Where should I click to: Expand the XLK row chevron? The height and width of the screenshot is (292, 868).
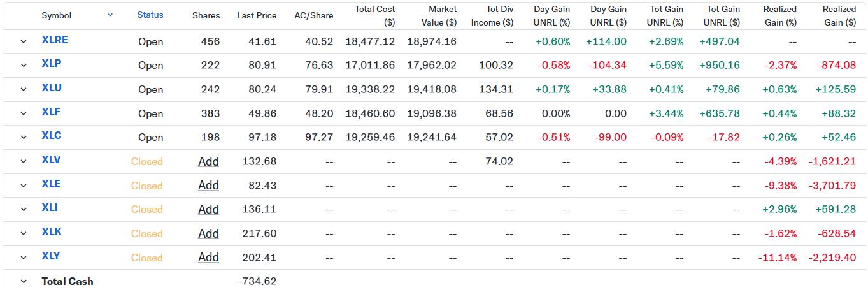(24, 233)
